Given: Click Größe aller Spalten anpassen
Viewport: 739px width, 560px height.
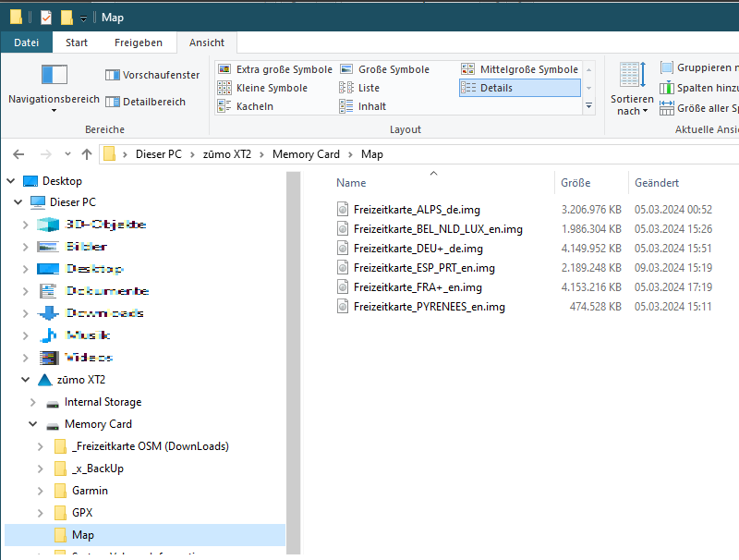Looking at the screenshot, I should pos(699,108).
